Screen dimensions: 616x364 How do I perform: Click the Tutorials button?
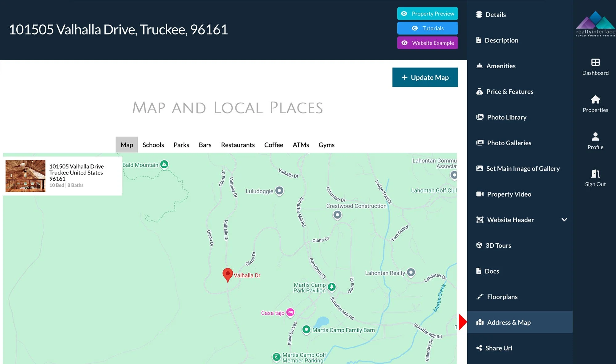point(428,28)
